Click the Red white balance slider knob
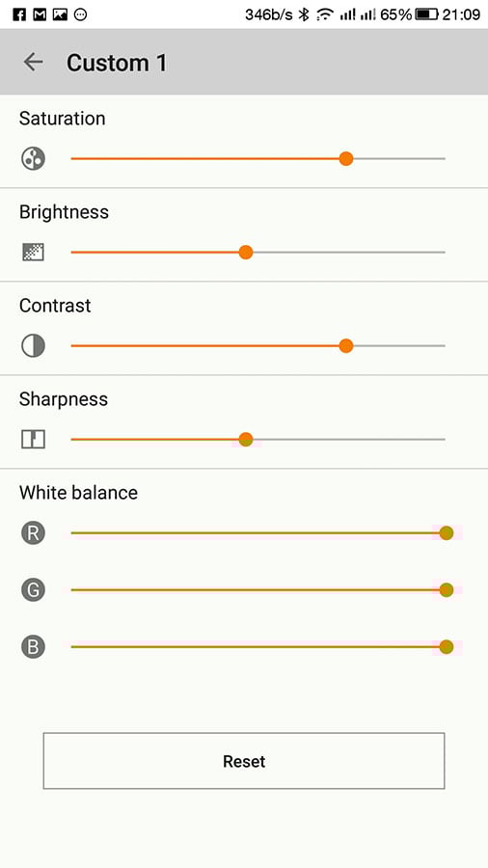The height and width of the screenshot is (868, 488). 447,533
